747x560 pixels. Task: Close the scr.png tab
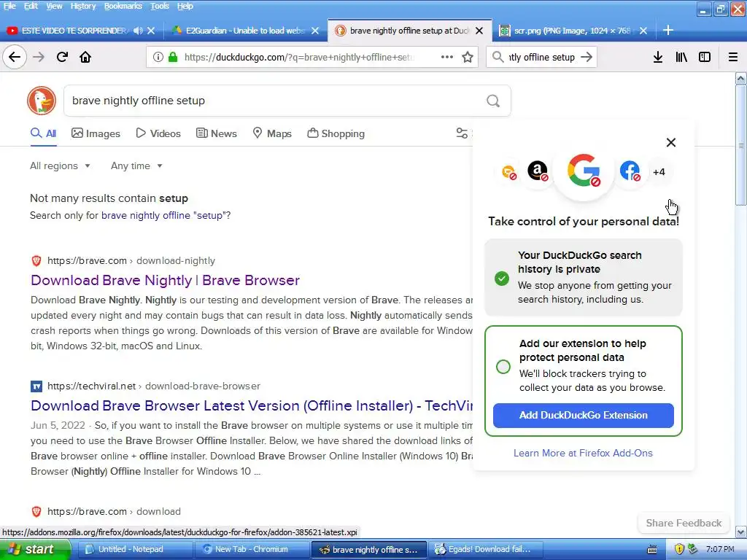(x=643, y=31)
